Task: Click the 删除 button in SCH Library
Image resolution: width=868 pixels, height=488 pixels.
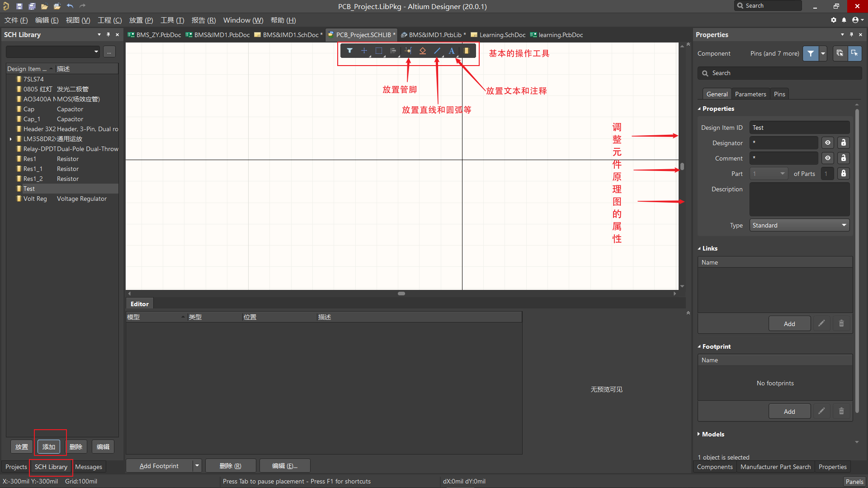Action: point(76,447)
